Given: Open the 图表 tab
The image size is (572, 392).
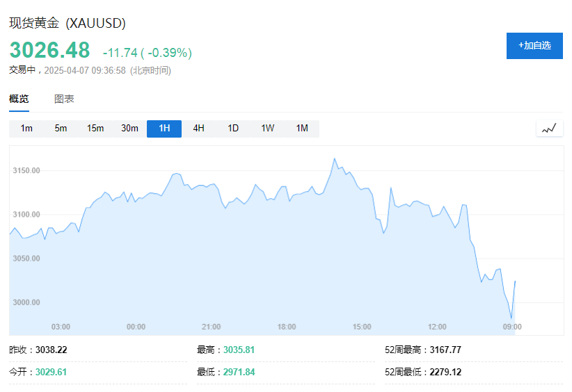Looking at the screenshot, I should [64, 99].
